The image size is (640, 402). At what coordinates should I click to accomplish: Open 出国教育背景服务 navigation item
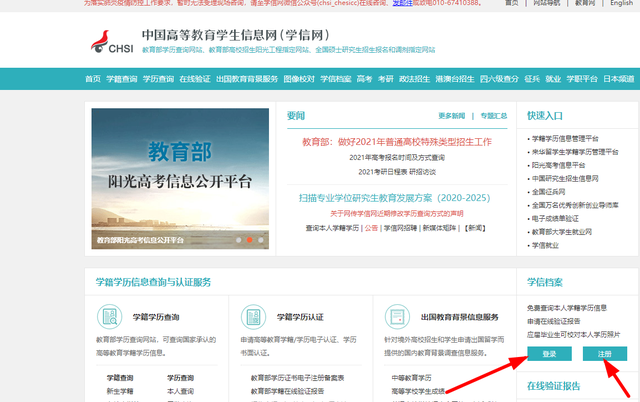247,79
